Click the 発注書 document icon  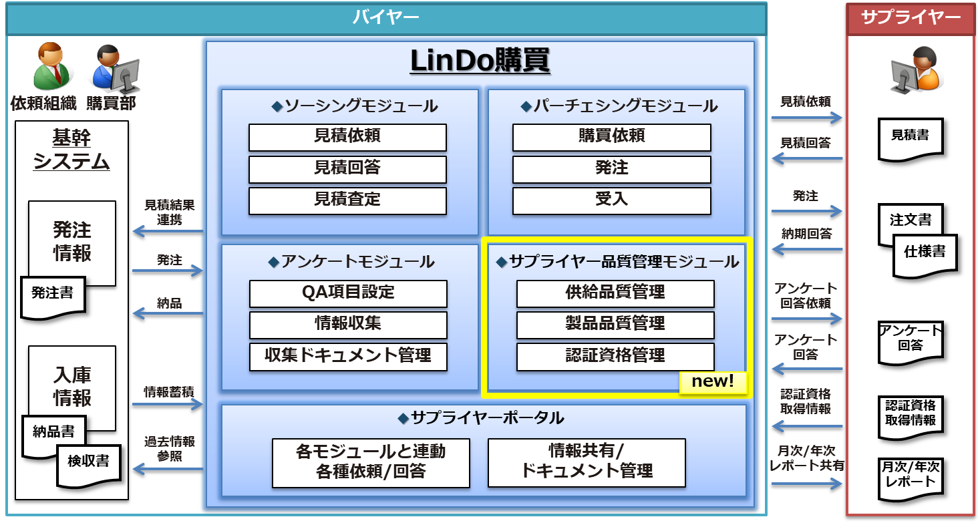(x=53, y=298)
